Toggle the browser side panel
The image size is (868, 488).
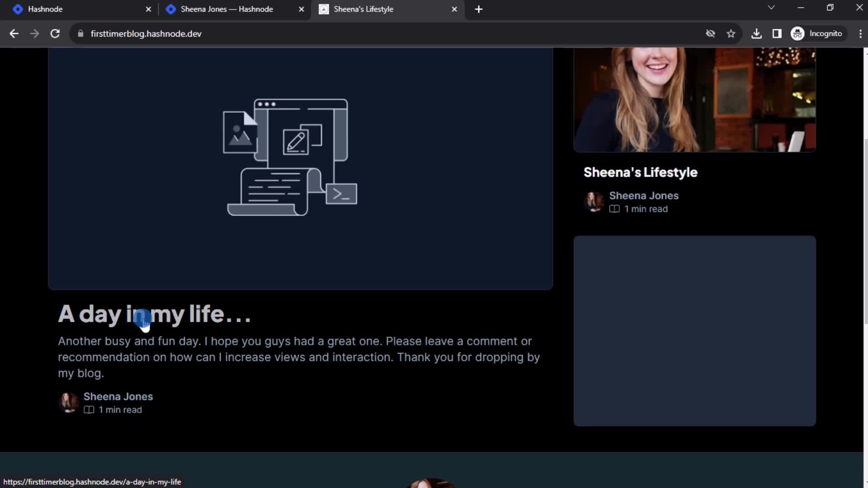click(x=777, y=34)
